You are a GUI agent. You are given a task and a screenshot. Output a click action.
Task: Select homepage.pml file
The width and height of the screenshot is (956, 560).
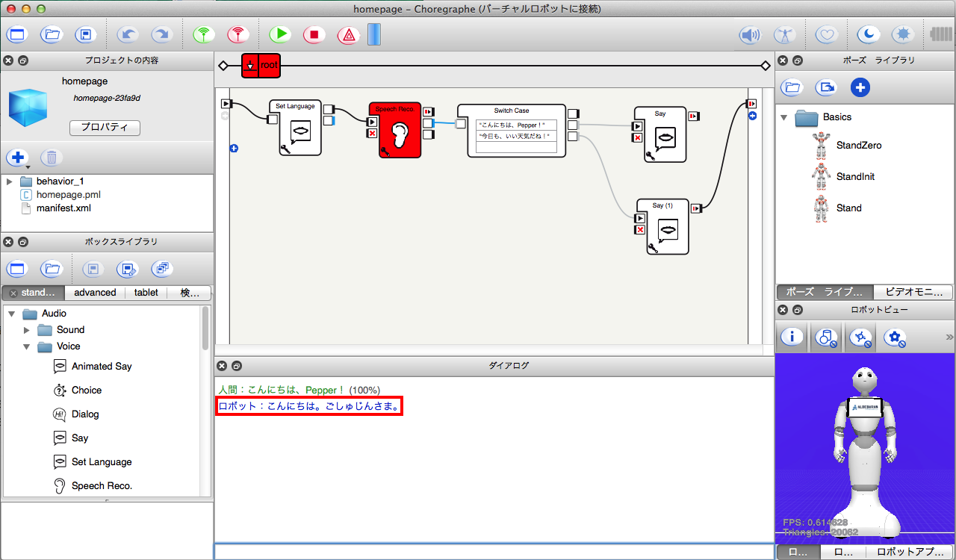pyautogui.click(x=69, y=195)
